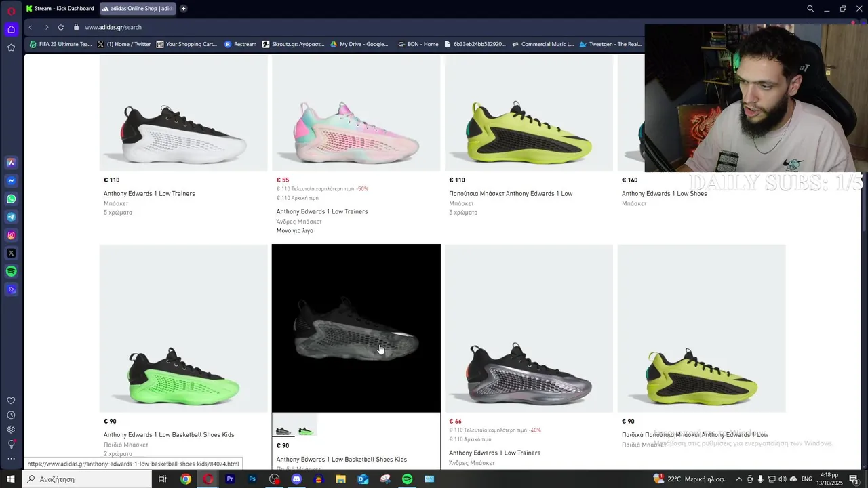Open EON - Home bookmark

(x=418, y=44)
